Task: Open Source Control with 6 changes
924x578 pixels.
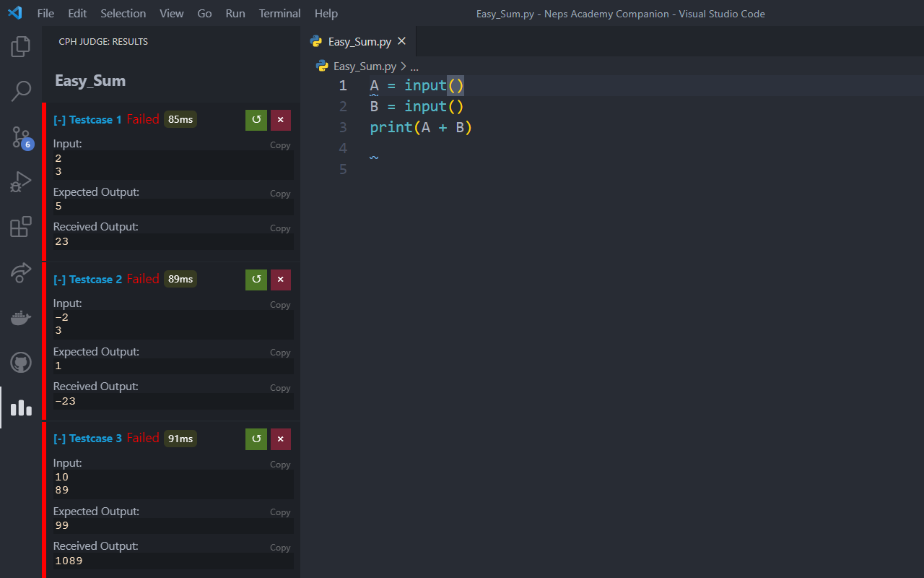Action: coord(21,137)
